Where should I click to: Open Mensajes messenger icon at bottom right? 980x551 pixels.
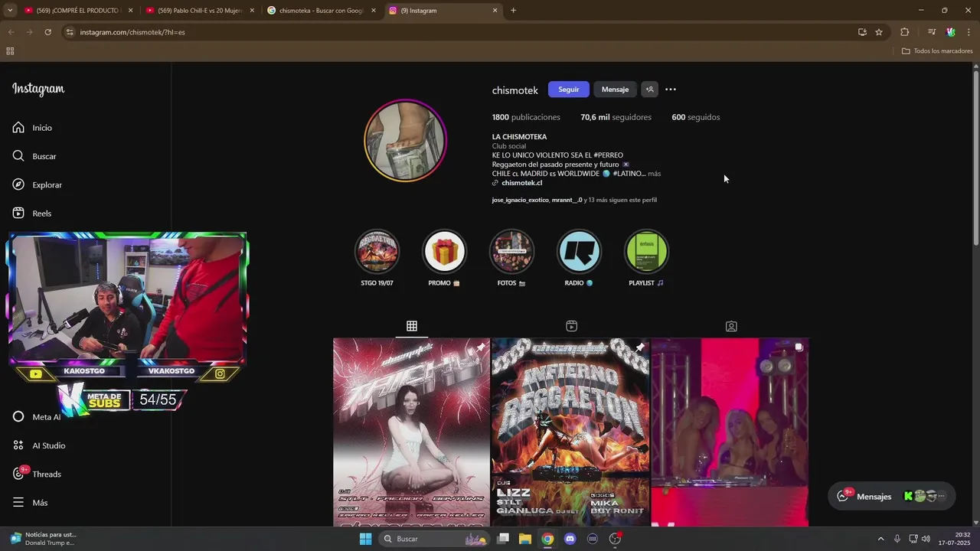click(843, 496)
